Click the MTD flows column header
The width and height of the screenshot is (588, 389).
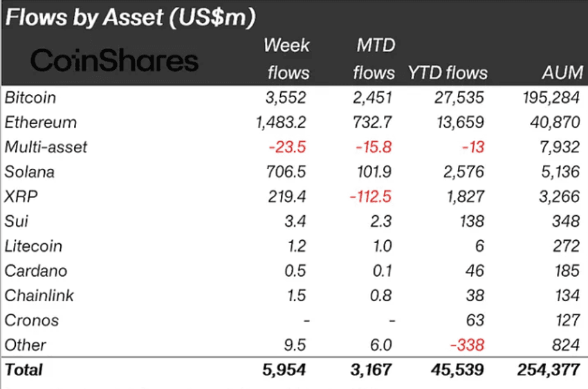tap(374, 60)
